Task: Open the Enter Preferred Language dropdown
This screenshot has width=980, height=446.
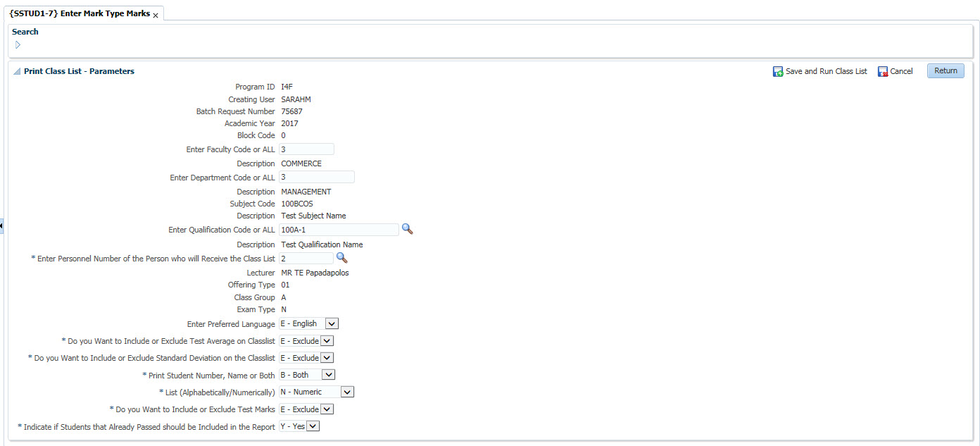Action: [x=330, y=323]
